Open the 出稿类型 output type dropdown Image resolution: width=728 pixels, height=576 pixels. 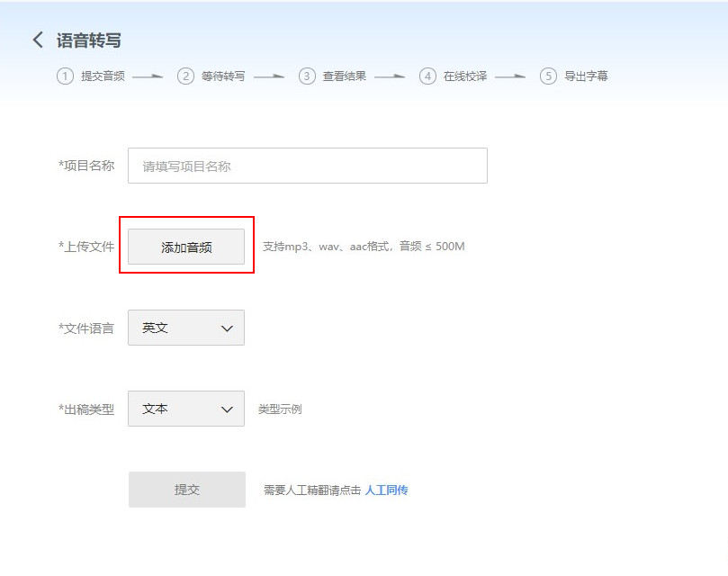pyautogui.click(x=185, y=408)
